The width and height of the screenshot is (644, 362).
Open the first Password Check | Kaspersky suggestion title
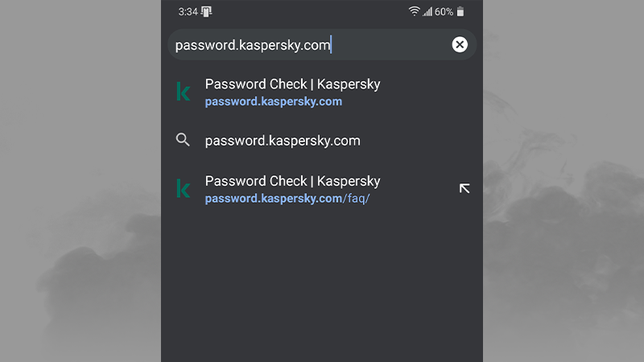click(x=292, y=84)
